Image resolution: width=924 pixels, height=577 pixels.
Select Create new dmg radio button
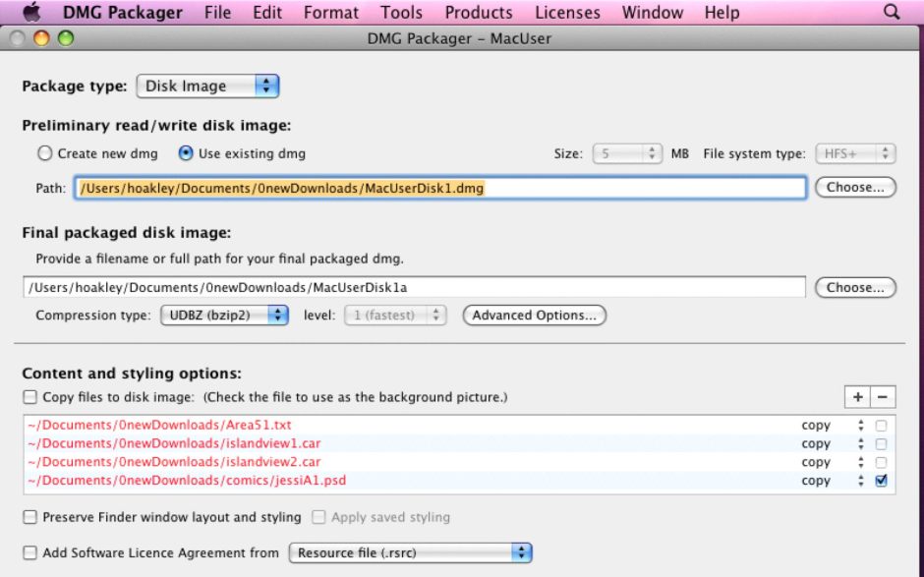[x=45, y=153]
